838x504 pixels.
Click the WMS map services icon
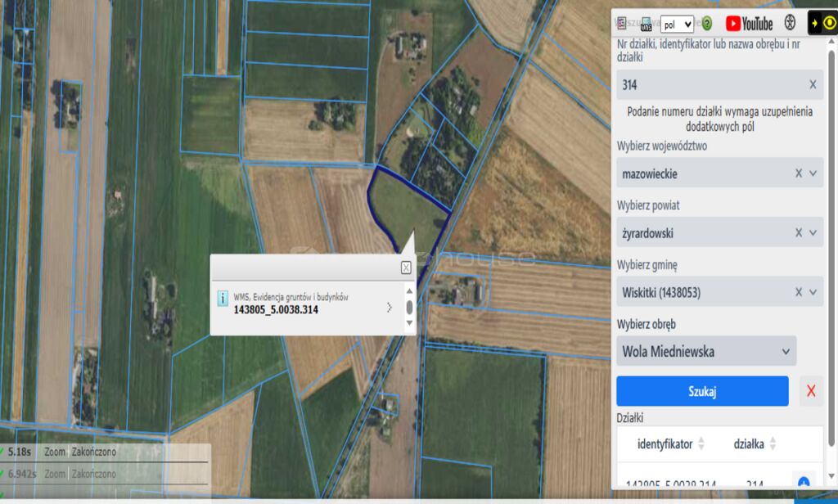[x=647, y=23]
